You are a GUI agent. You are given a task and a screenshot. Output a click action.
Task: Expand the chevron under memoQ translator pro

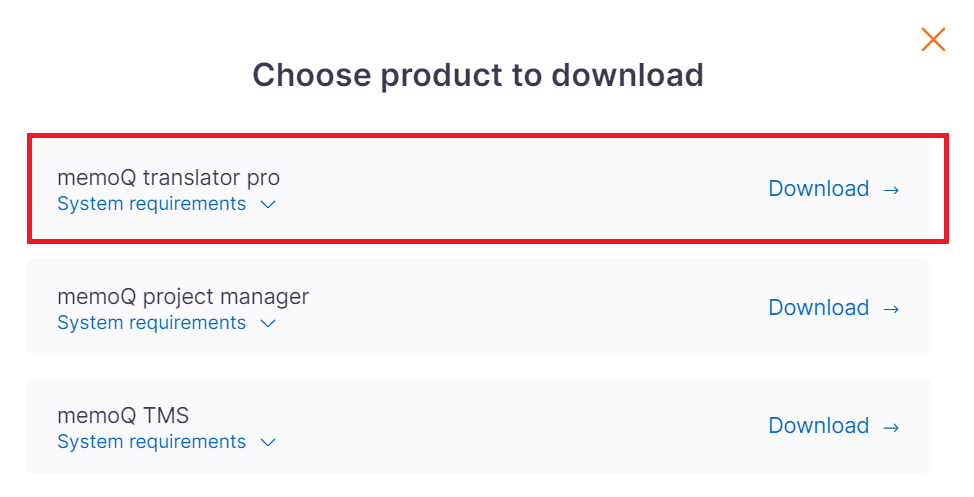tap(267, 205)
